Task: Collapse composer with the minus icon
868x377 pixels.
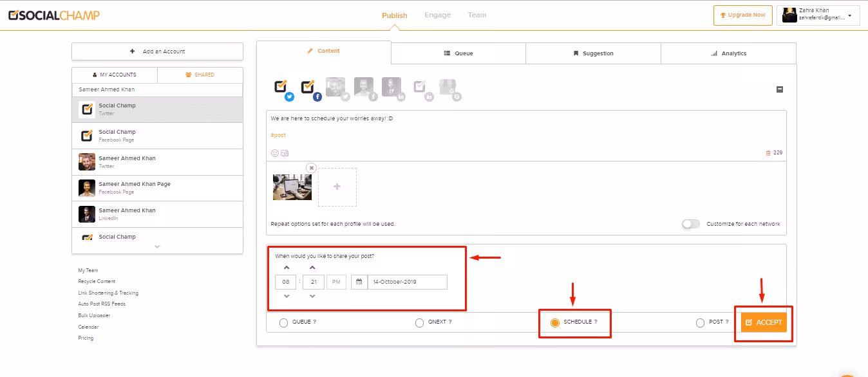Action: (780, 89)
